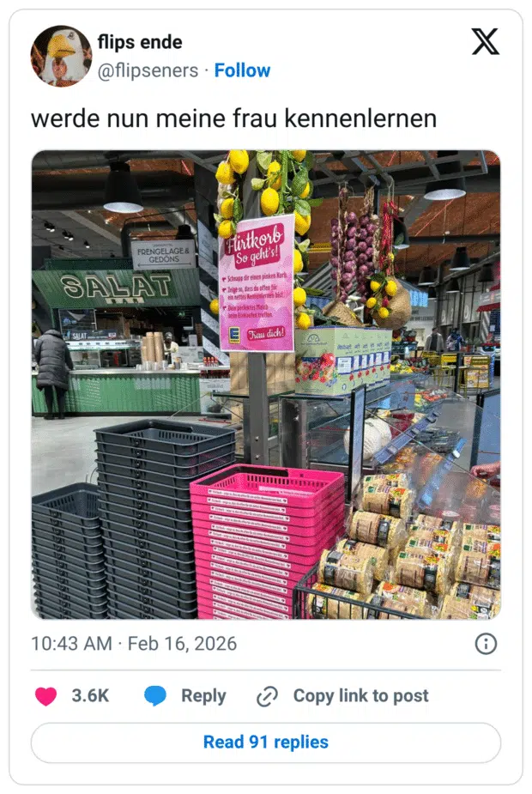Click the @flipseners handle
Screen dimensions: 532x794
[148, 70]
